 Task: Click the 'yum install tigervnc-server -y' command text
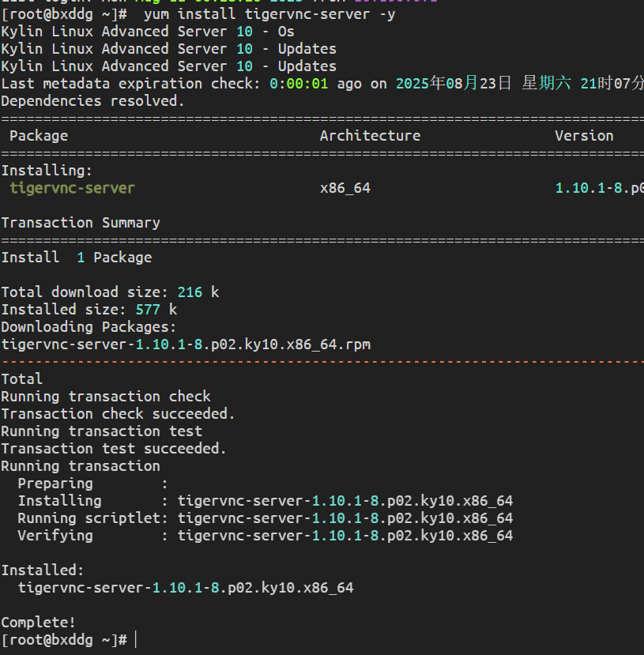pos(269,15)
